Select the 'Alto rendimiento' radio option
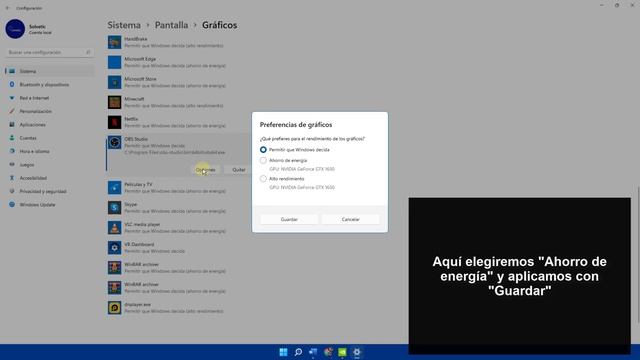Image resolution: width=640 pixels, height=360 pixels. coord(263,179)
